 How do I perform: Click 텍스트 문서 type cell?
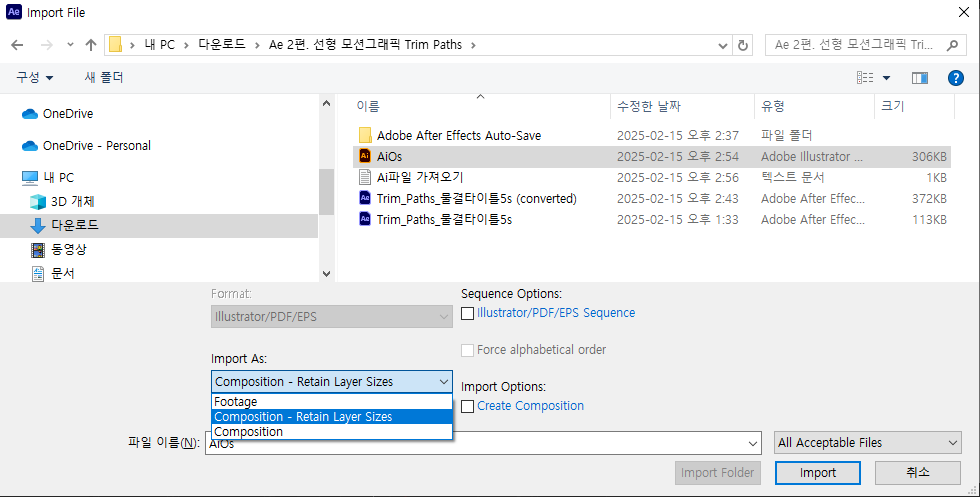(792, 178)
